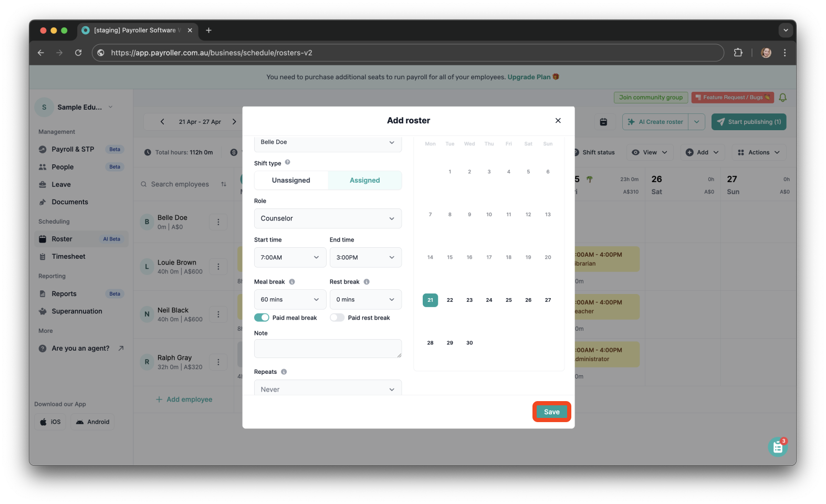Open People in the sidebar

(81, 167)
